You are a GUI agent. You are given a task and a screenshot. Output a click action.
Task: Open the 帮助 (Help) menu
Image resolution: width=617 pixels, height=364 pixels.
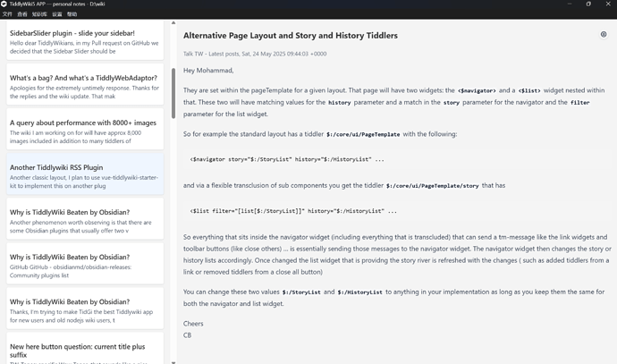pyautogui.click(x=72, y=14)
